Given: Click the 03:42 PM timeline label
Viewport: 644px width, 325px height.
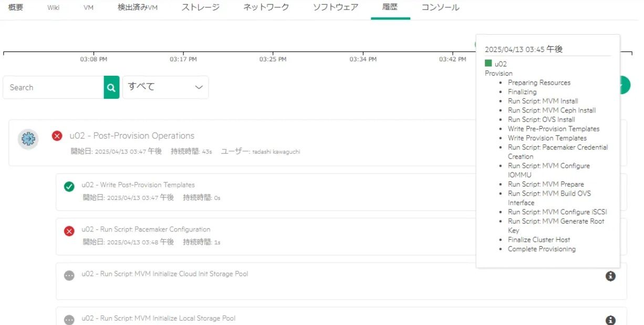Looking at the screenshot, I should click(x=453, y=59).
